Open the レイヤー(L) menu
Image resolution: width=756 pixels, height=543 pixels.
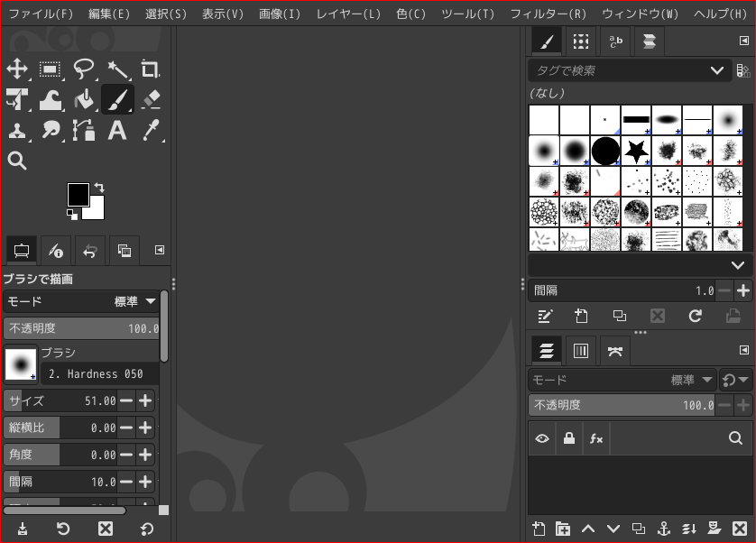click(x=348, y=14)
